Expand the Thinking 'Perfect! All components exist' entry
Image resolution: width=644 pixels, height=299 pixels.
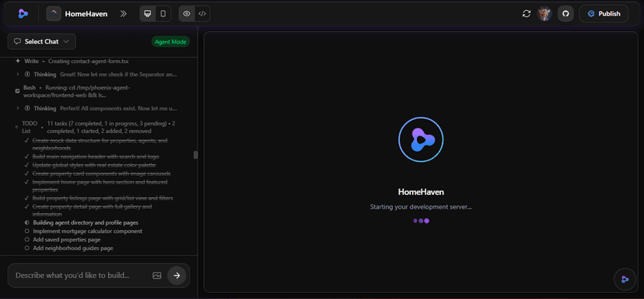point(96,108)
